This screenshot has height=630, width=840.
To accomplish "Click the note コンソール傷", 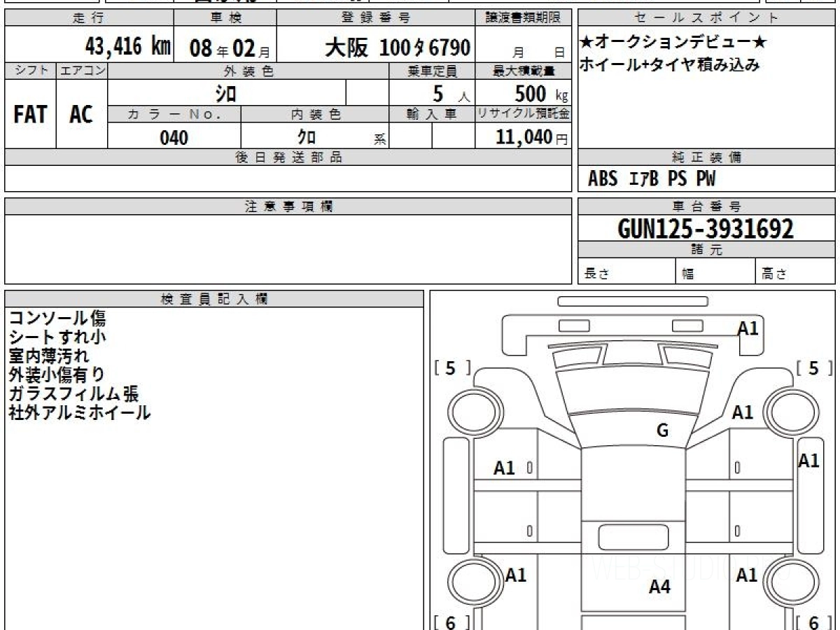I will pos(57,318).
